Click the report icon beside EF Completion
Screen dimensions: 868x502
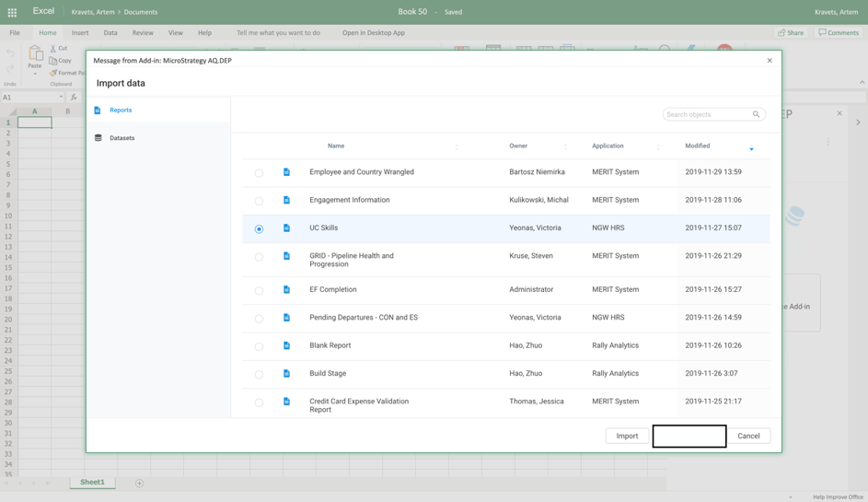tap(286, 289)
